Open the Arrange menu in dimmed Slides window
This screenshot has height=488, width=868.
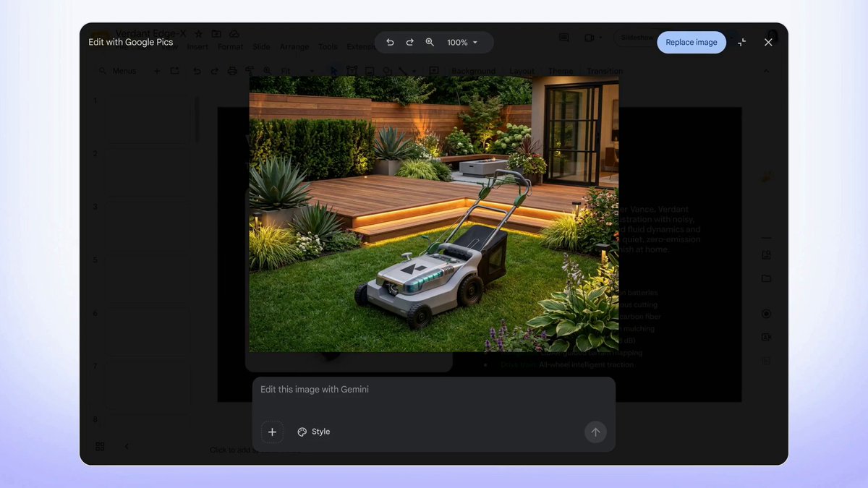click(x=294, y=47)
